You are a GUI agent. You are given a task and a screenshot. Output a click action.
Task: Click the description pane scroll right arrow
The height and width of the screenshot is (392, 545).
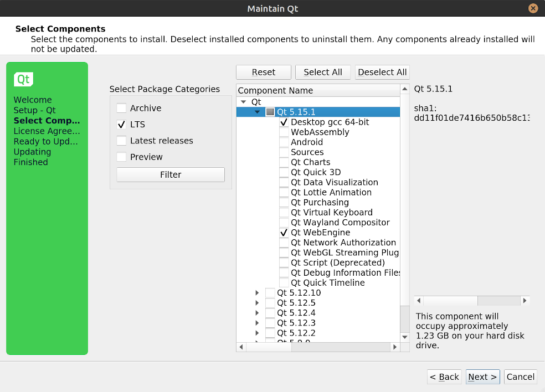(525, 301)
